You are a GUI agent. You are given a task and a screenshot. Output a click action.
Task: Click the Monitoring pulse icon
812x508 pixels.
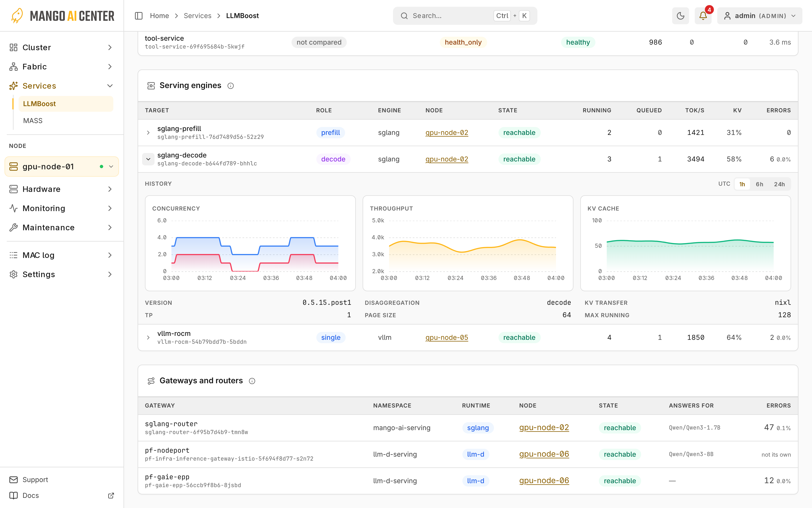13,208
